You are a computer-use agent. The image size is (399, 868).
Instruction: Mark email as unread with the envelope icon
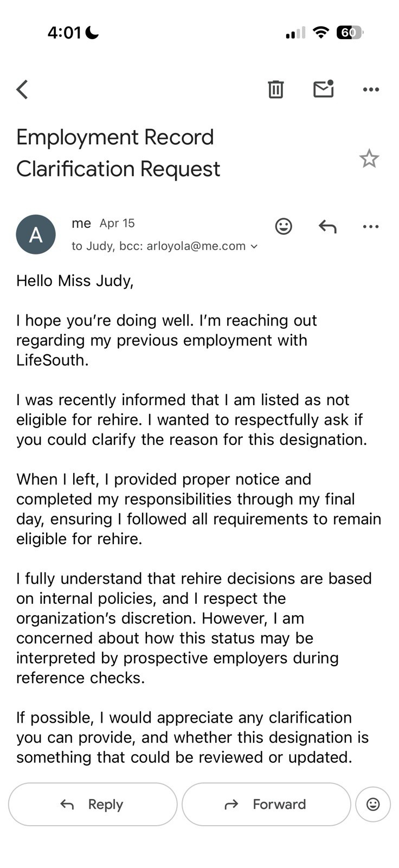[x=324, y=89]
